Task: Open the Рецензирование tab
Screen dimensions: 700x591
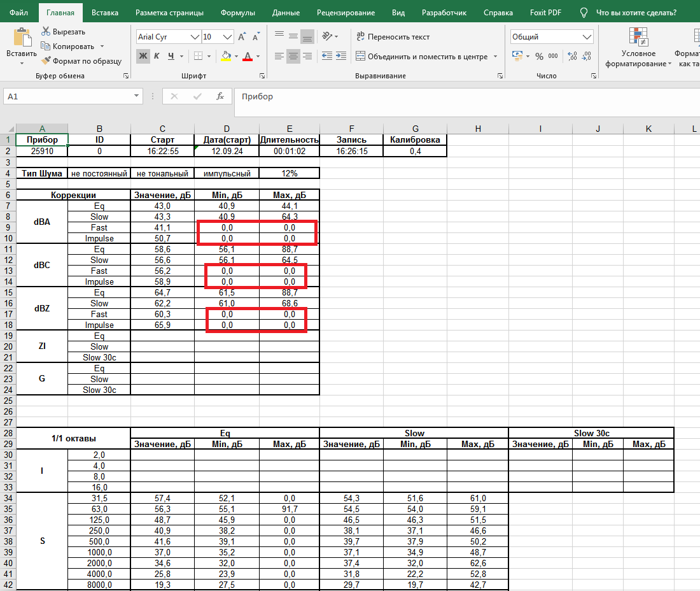Action: point(346,13)
